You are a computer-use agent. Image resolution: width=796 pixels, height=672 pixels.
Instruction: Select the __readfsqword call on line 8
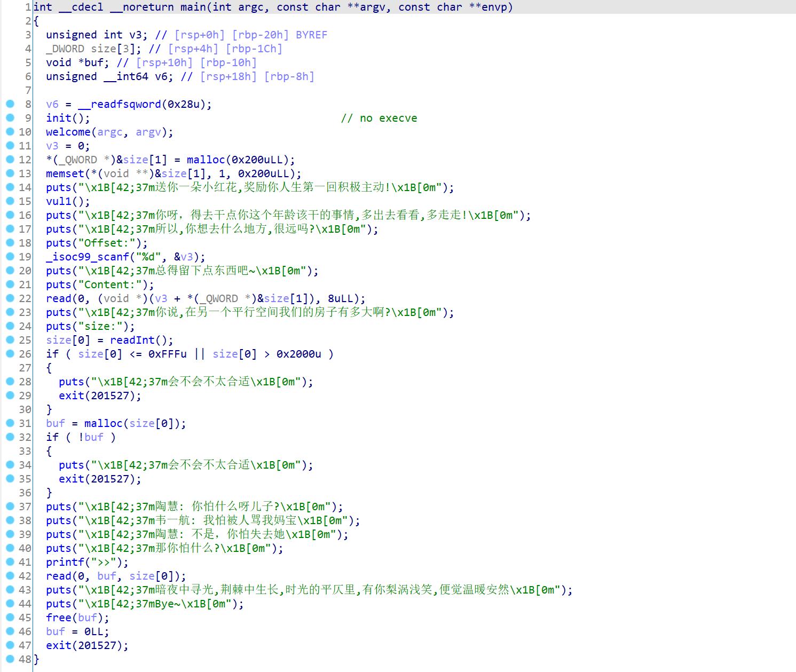click(120, 104)
